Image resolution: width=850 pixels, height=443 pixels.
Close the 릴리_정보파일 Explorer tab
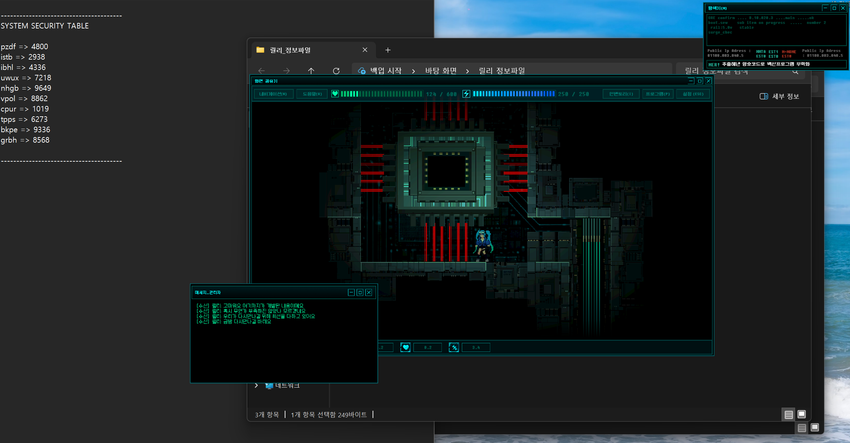tap(365, 50)
